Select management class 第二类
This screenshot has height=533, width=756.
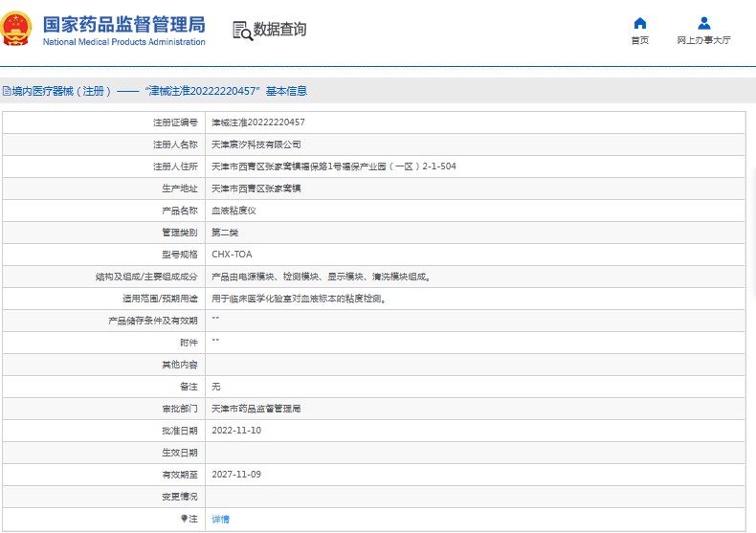[x=225, y=233]
